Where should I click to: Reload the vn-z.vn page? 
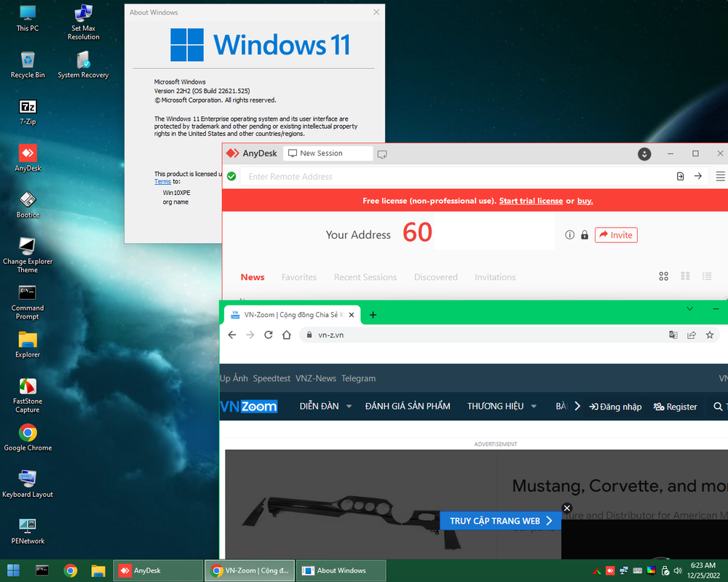click(x=269, y=335)
